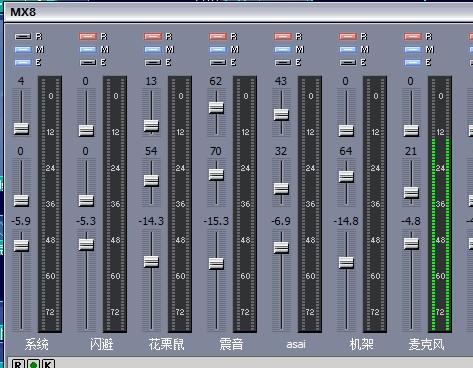This screenshot has width=473, height=368.
Task: Mute the 震音 channel with M
Action: (x=218, y=50)
